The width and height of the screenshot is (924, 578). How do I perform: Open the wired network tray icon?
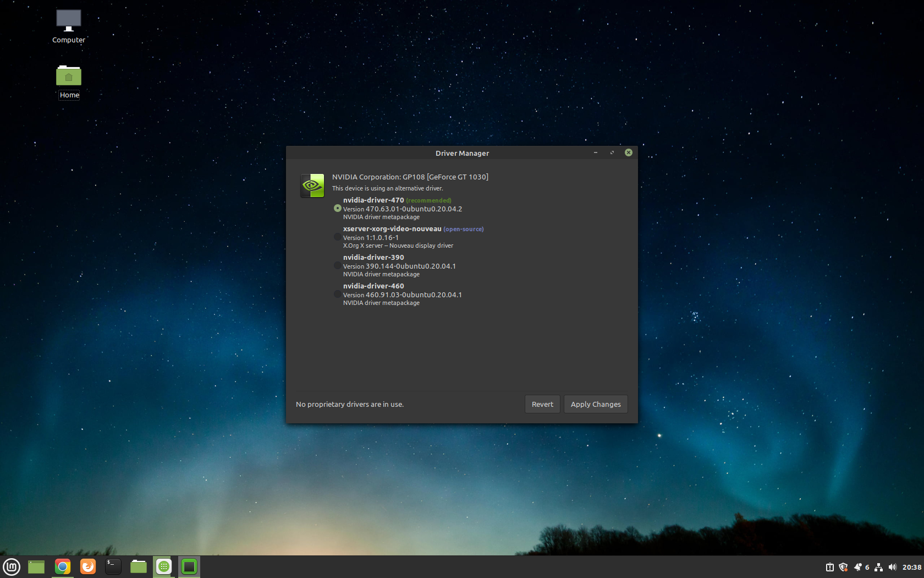pos(879,567)
